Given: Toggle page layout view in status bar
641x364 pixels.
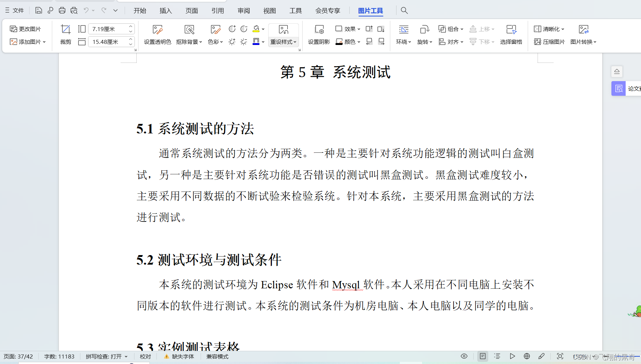Looking at the screenshot, I should click(x=483, y=356).
